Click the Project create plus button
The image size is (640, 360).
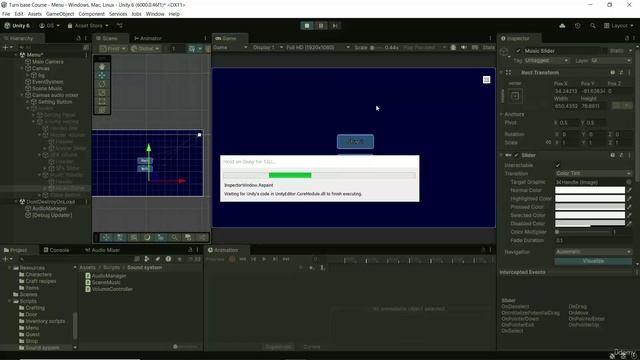tap(5, 259)
